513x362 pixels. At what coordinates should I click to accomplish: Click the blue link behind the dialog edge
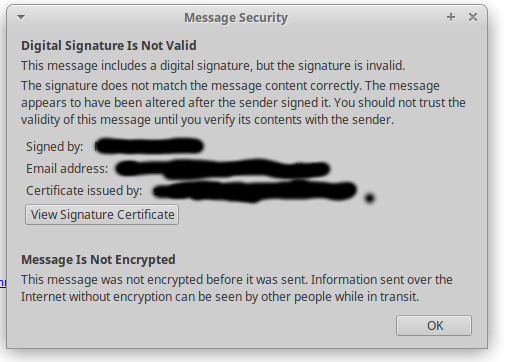pos(3,283)
